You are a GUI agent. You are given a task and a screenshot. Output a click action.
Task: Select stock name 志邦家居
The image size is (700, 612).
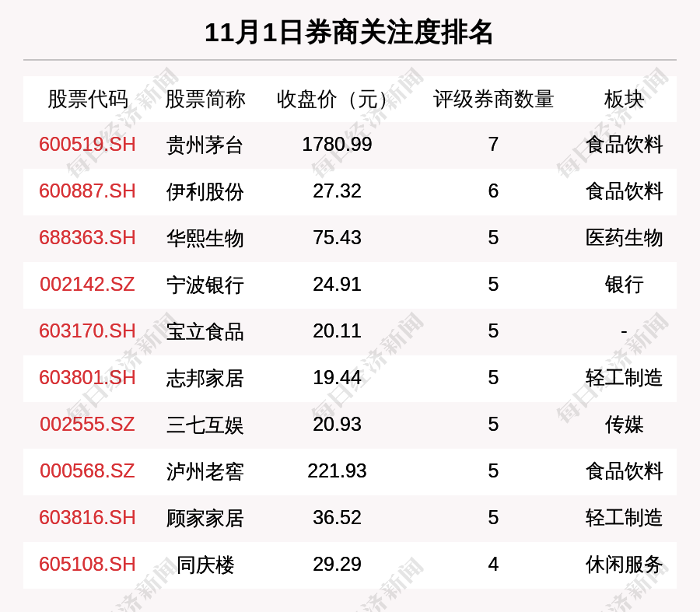pyautogui.click(x=205, y=378)
